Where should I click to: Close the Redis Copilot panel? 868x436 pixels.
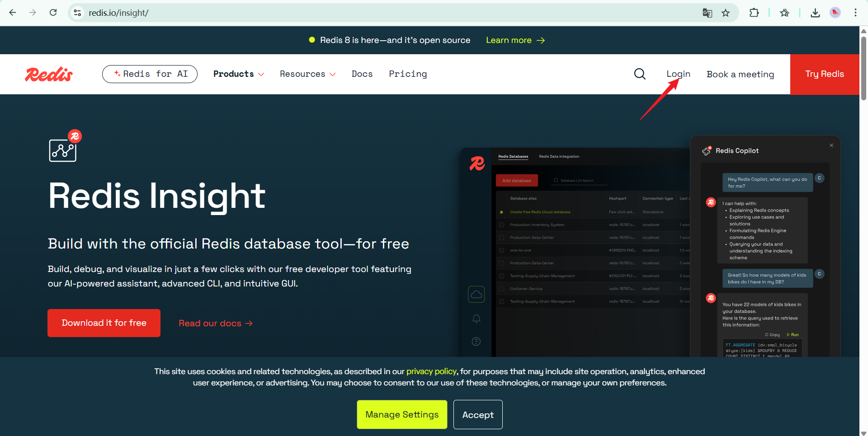(831, 145)
